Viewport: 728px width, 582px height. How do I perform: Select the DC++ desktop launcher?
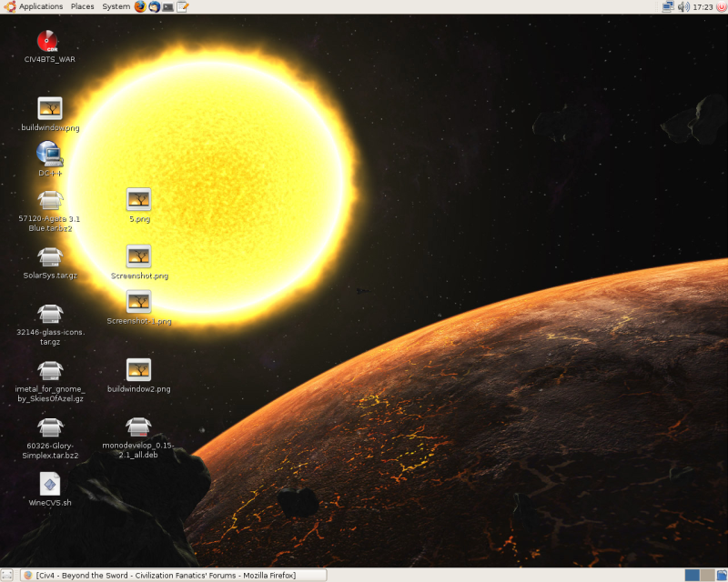[x=49, y=153]
